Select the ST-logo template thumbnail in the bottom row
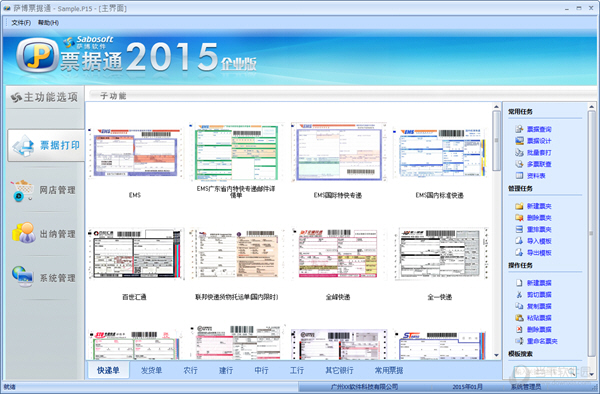This screenshot has height=394, width=600. [x=440, y=345]
